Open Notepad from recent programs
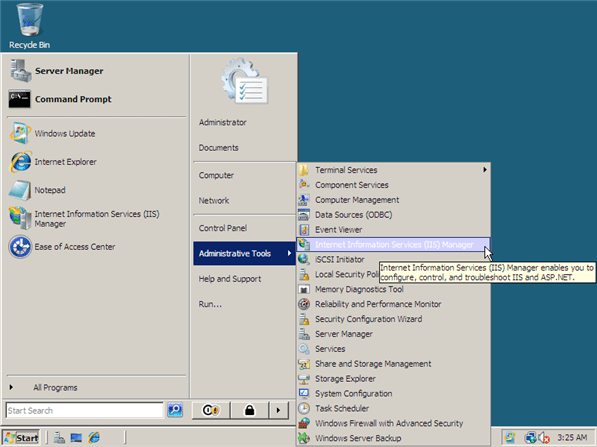Image resolution: width=597 pixels, height=447 pixels. 38,190
